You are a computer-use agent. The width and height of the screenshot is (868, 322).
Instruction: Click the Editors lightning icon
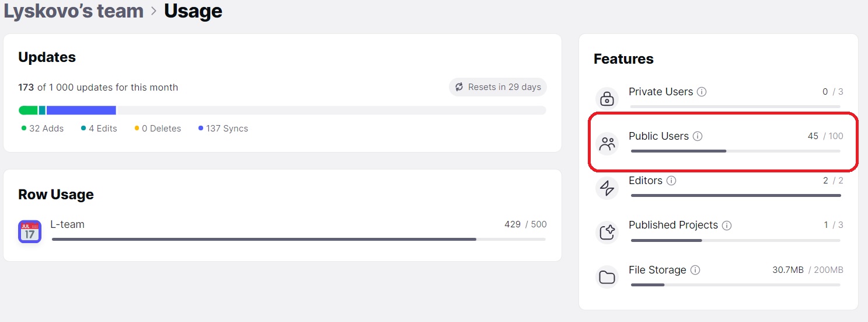pyautogui.click(x=607, y=188)
